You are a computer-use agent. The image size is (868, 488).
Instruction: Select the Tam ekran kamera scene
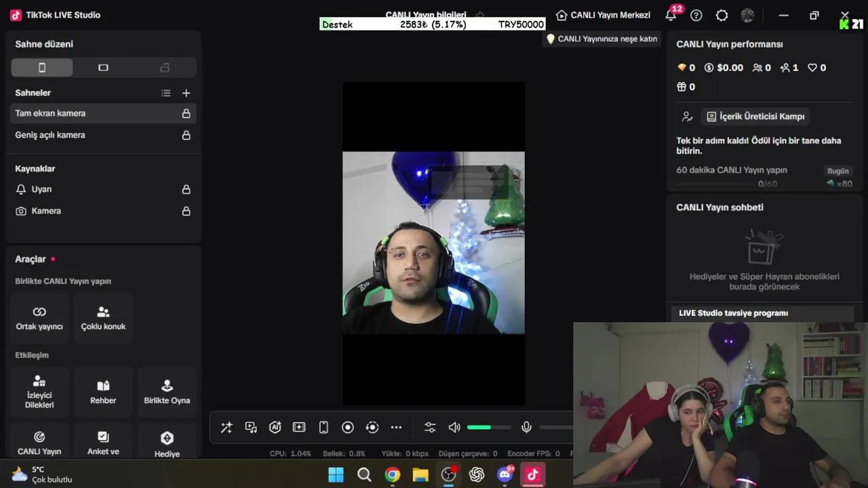pyautogui.click(x=103, y=113)
